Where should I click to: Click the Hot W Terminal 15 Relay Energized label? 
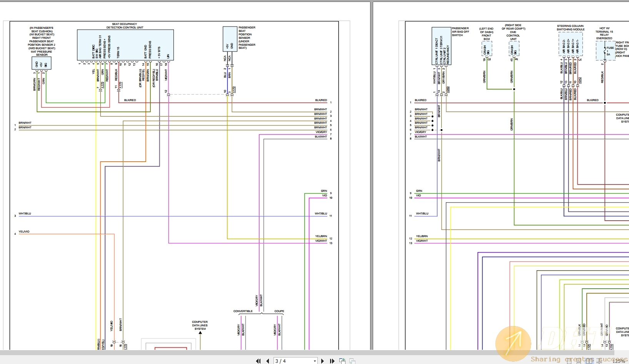(604, 33)
